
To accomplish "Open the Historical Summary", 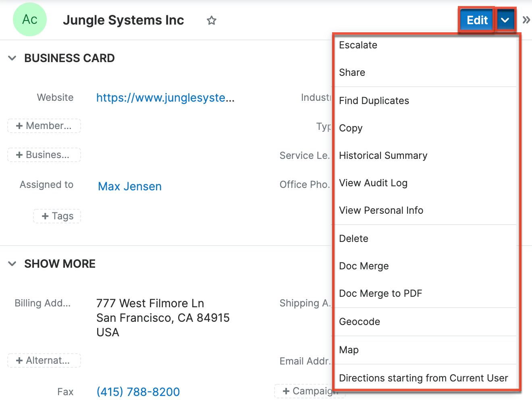I will click(x=382, y=156).
